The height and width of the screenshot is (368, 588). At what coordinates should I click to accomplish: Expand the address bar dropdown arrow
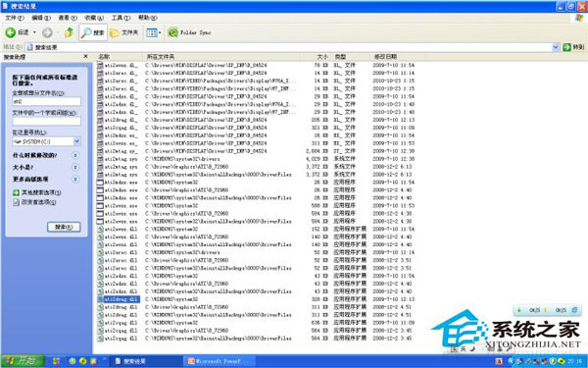tap(556, 47)
